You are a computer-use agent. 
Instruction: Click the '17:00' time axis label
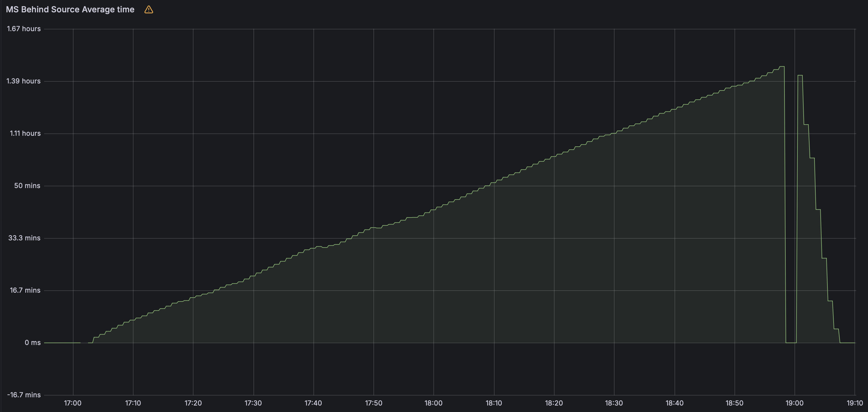pyautogui.click(x=73, y=403)
